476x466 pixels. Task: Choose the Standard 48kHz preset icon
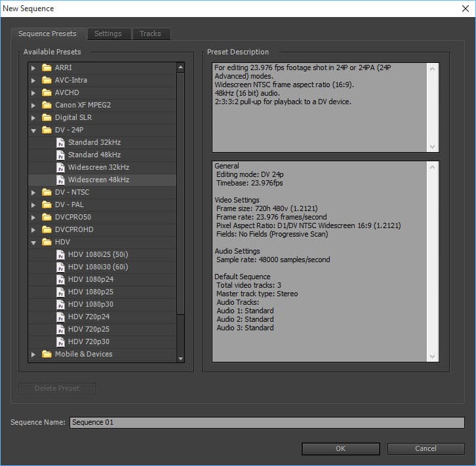[x=61, y=155]
